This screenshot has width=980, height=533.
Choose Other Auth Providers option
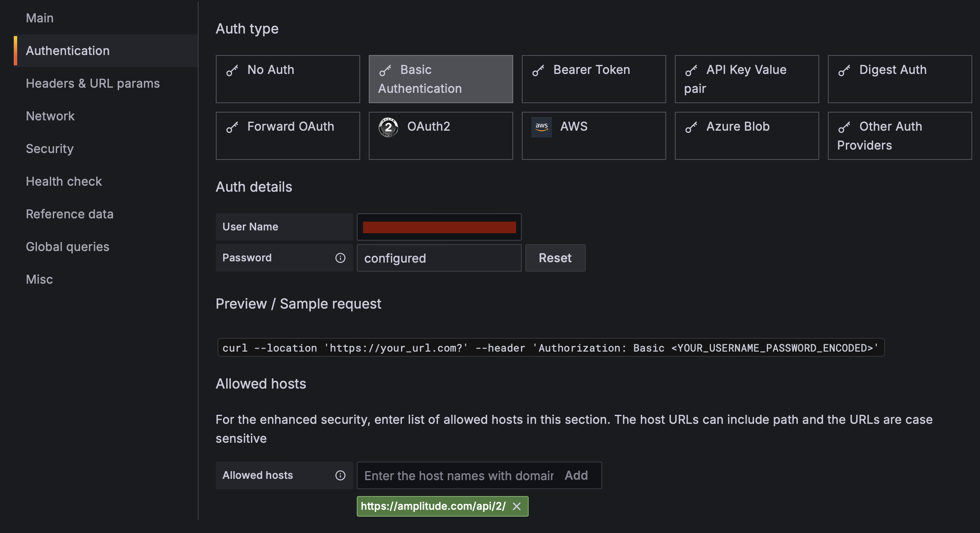tap(900, 136)
